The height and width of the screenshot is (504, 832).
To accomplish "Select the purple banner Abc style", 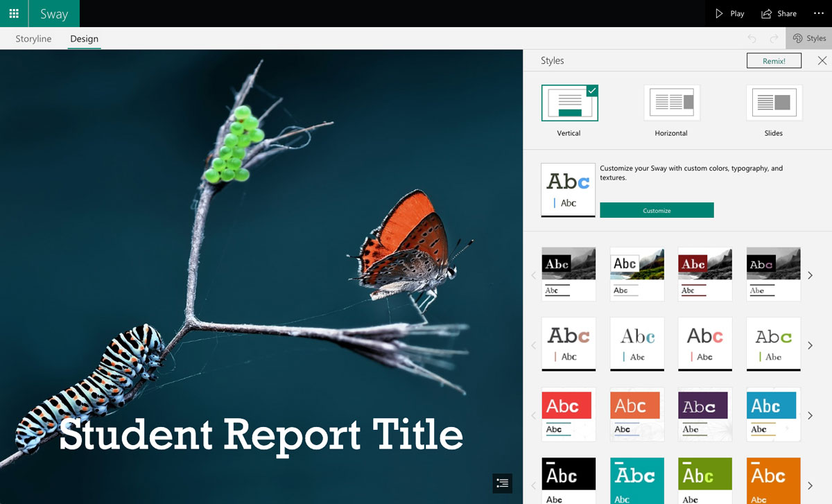I will 705,414.
